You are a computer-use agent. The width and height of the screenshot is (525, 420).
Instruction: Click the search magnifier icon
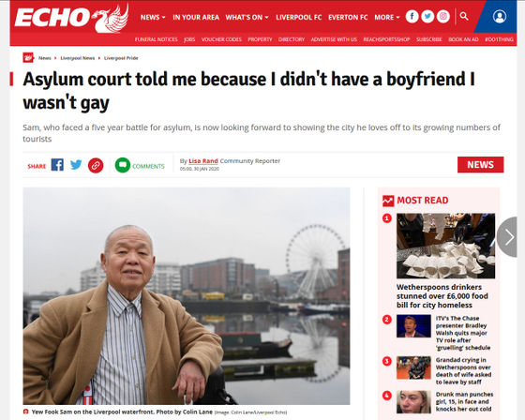click(464, 16)
